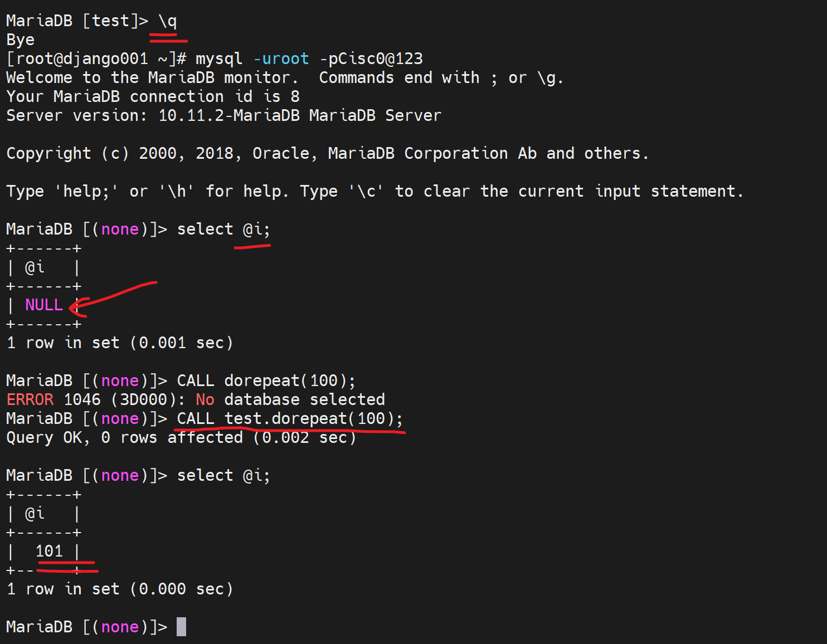Click the magenta NULL result value
The height and width of the screenshot is (644, 827).
(43, 305)
